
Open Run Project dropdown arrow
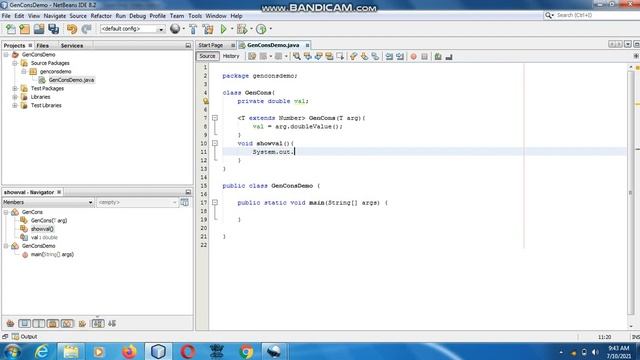coord(232,29)
